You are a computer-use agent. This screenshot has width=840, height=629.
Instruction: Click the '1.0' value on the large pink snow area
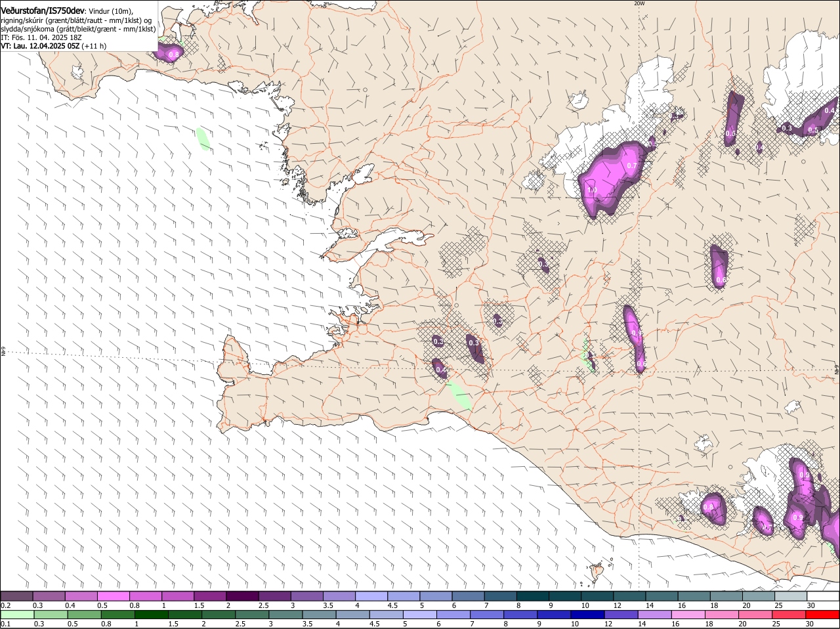click(591, 190)
